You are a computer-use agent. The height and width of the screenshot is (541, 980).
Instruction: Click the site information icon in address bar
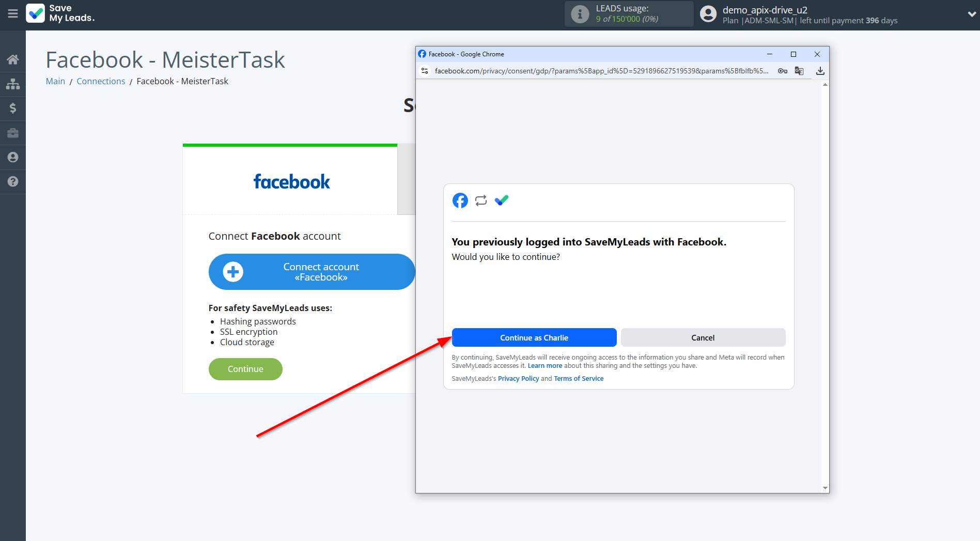pos(425,71)
